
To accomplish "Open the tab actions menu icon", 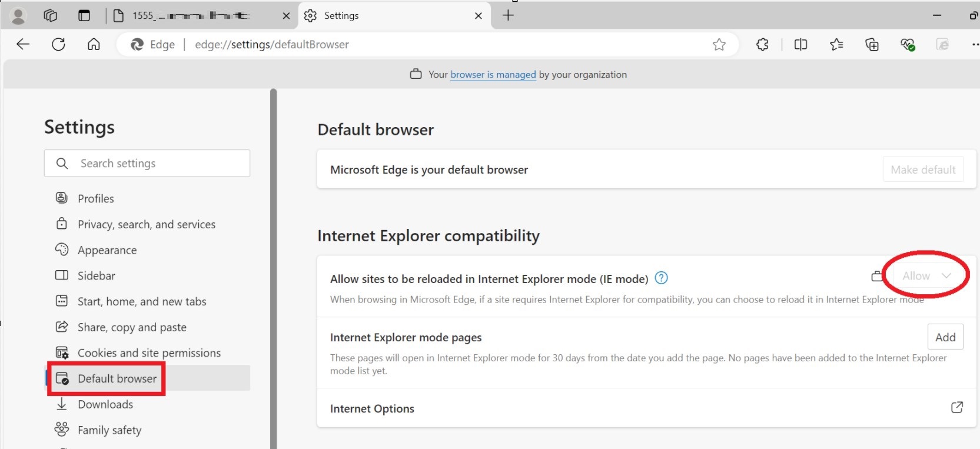I will pos(84,16).
